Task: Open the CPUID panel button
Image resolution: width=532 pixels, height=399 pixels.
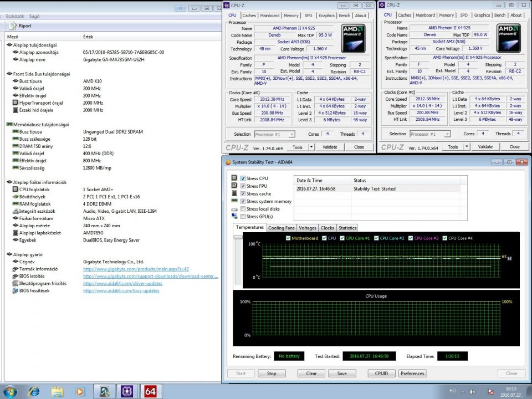Action: [x=381, y=373]
